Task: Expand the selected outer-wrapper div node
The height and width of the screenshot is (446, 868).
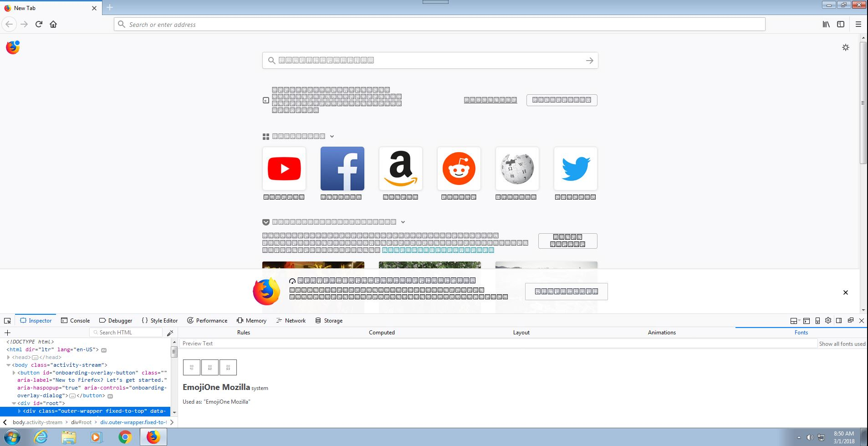Action: click(20, 411)
